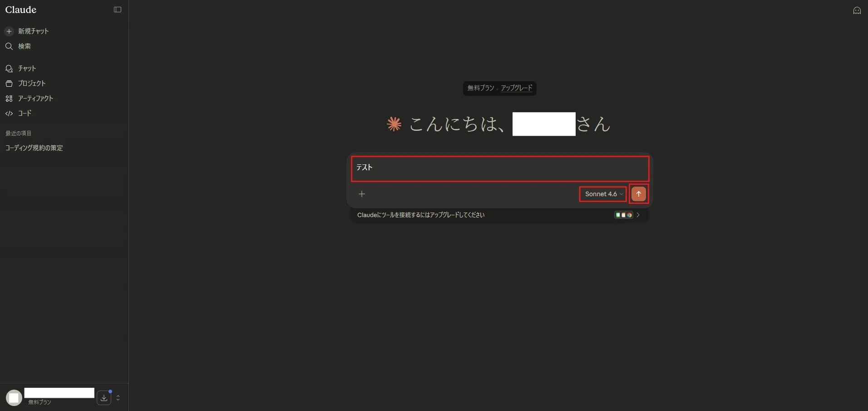The width and height of the screenshot is (868, 411).
Task: Click the Claude wordmark in the sidebar
Action: click(x=21, y=10)
